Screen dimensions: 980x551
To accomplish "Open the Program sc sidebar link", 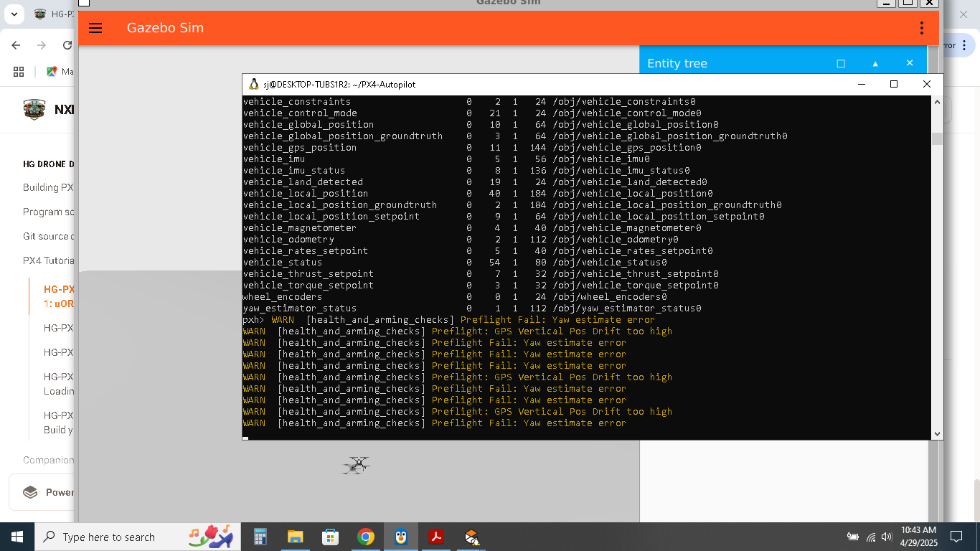I will coord(48,212).
